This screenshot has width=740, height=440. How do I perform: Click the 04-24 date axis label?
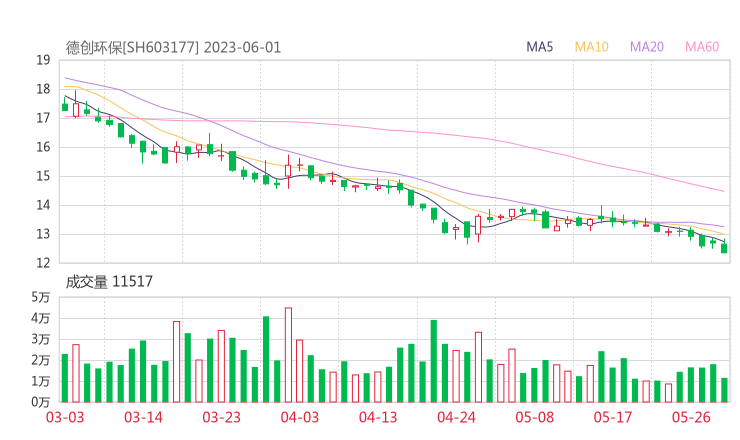point(456,417)
